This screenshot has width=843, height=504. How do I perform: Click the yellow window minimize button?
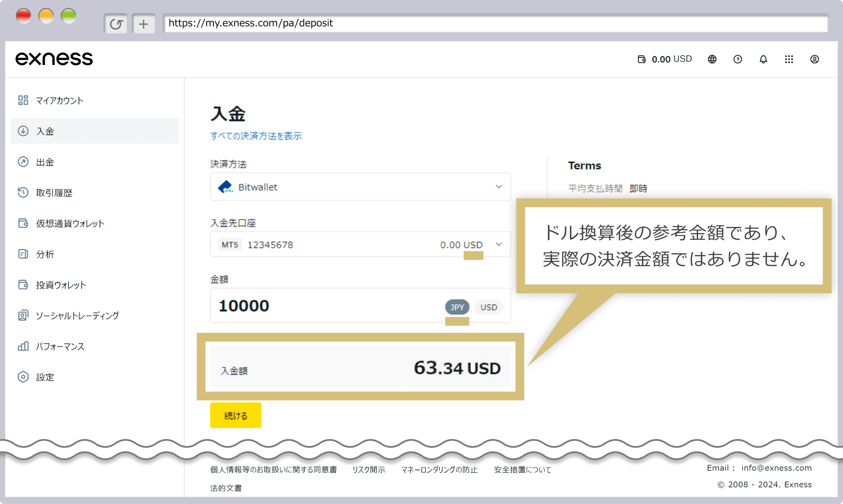(x=46, y=16)
